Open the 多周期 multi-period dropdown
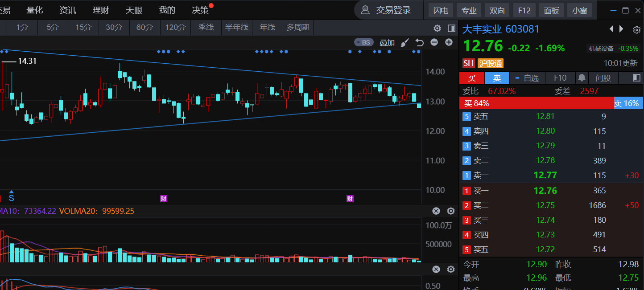Viewport: 644px width, 290px height. point(298,28)
